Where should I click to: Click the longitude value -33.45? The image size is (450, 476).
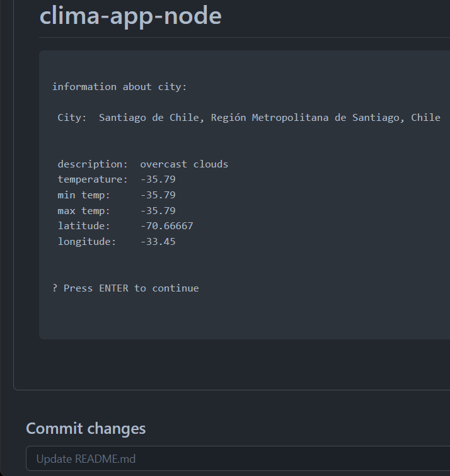pyautogui.click(x=158, y=242)
